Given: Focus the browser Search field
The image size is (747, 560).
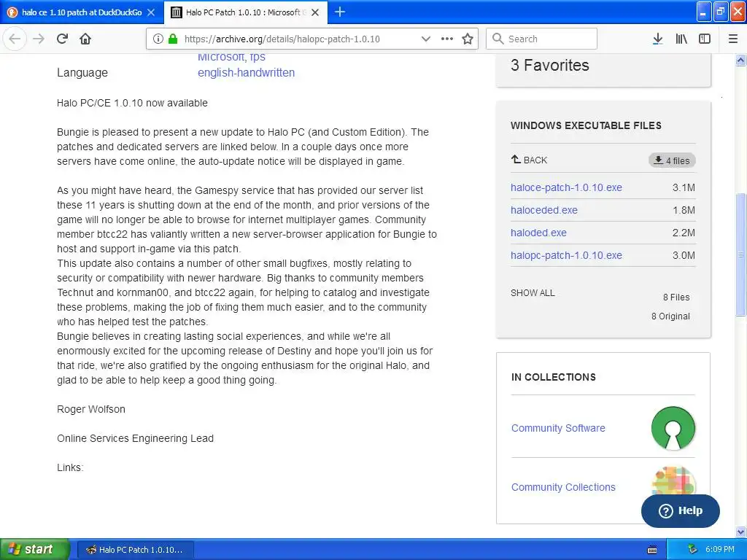Looking at the screenshot, I should pos(541,39).
